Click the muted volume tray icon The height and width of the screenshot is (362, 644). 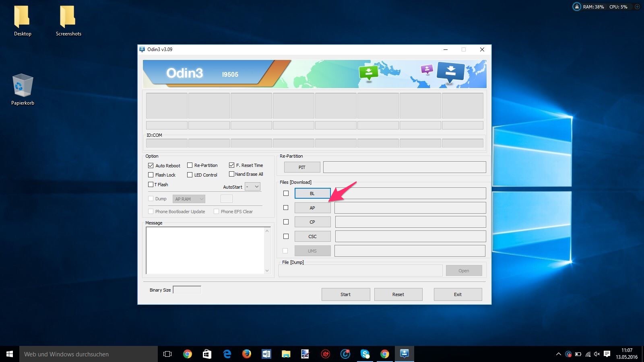click(x=597, y=354)
